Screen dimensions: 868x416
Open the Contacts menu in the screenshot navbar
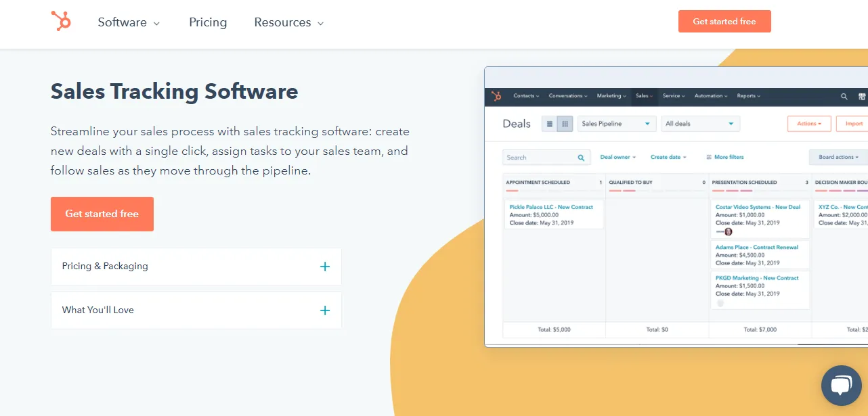click(x=526, y=96)
